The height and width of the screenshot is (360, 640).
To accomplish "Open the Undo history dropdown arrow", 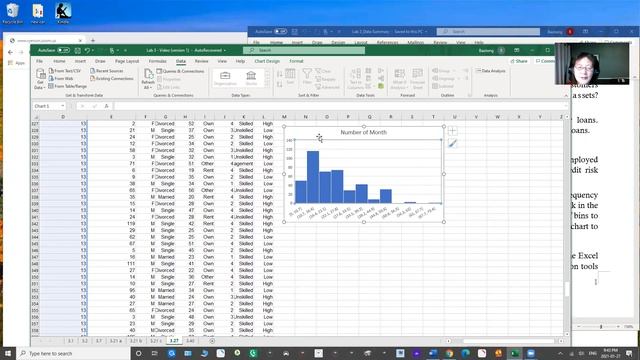I will tap(93, 50).
